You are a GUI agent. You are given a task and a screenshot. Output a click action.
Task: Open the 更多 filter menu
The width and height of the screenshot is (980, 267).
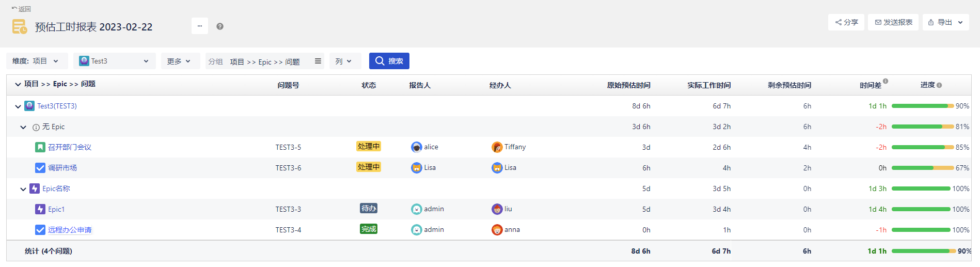pyautogui.click(x=179, y=61)
